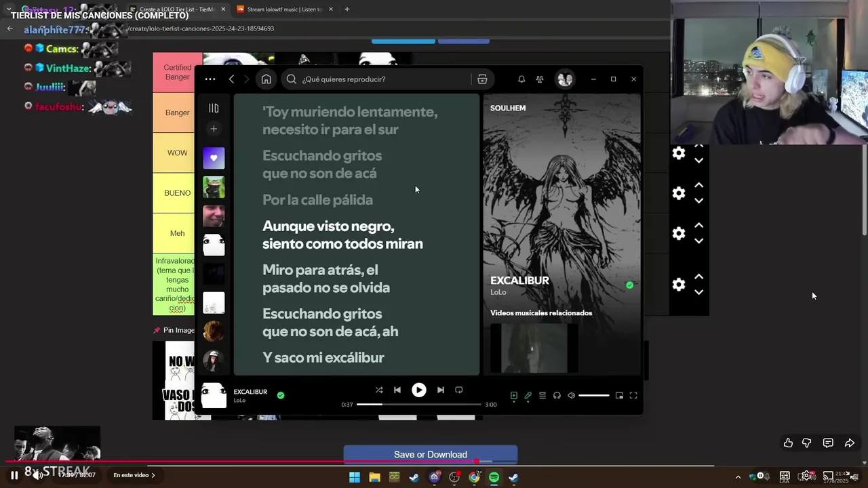Share the YouTube video
Viewport: 868px width, 488px height.
click(x=850, y=443)
